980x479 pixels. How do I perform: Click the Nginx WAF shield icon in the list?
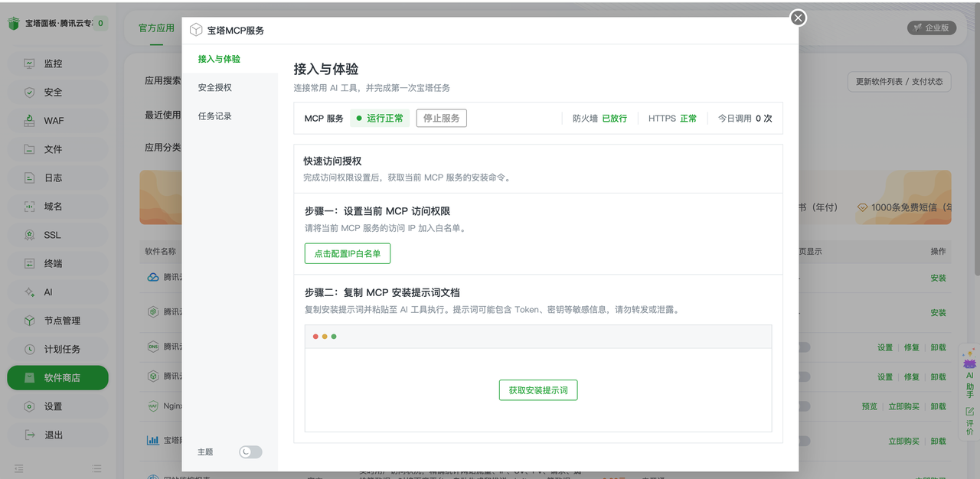[153, 406]
